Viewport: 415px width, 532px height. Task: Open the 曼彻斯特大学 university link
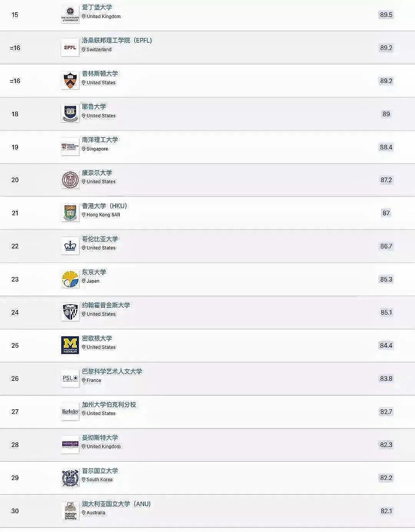[100, 437]
